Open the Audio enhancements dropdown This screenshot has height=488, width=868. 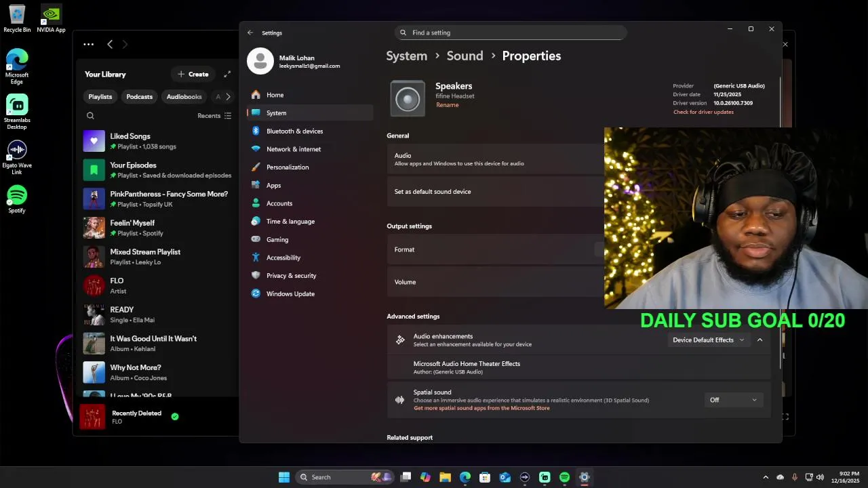point(708,340)
